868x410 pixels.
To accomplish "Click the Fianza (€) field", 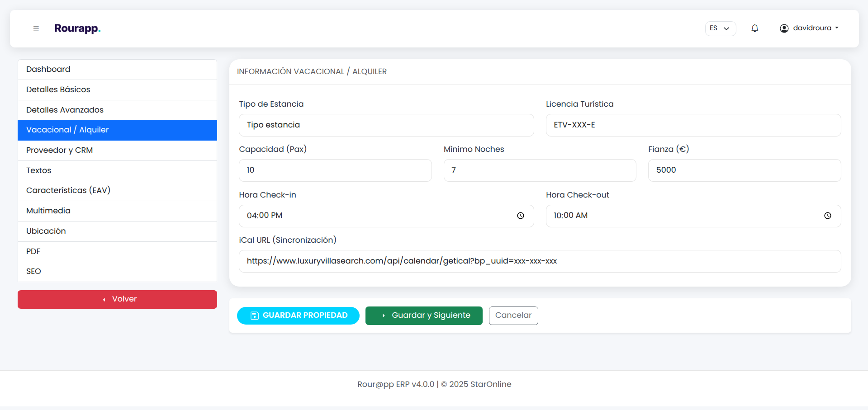I will pyautogui.click(x=745, y=170).
